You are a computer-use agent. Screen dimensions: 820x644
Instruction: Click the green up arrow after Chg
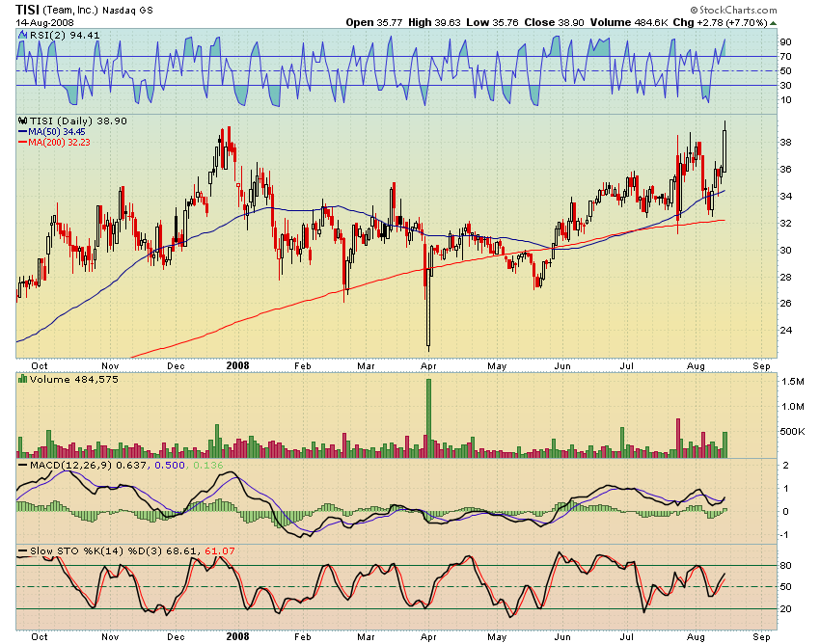pos(773,23)
